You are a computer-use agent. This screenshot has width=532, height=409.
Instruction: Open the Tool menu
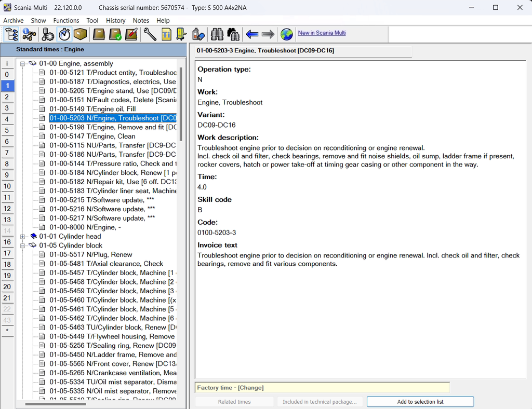[x=92, y=21]
